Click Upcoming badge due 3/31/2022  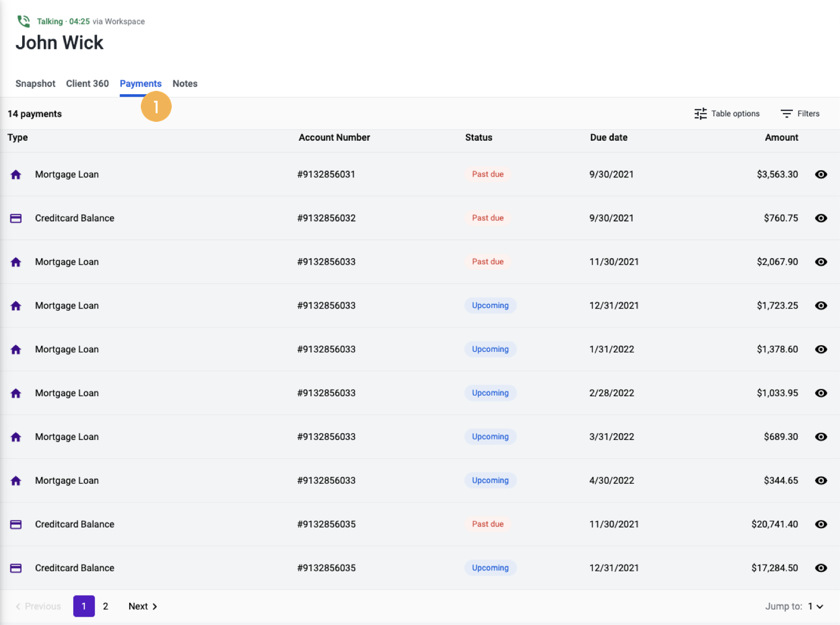(490, 437)
